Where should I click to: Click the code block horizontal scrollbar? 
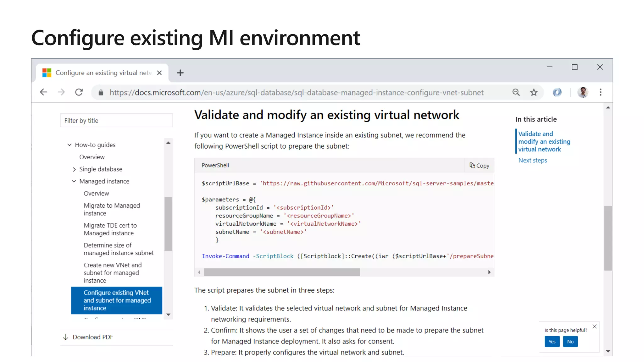[282, 272]
